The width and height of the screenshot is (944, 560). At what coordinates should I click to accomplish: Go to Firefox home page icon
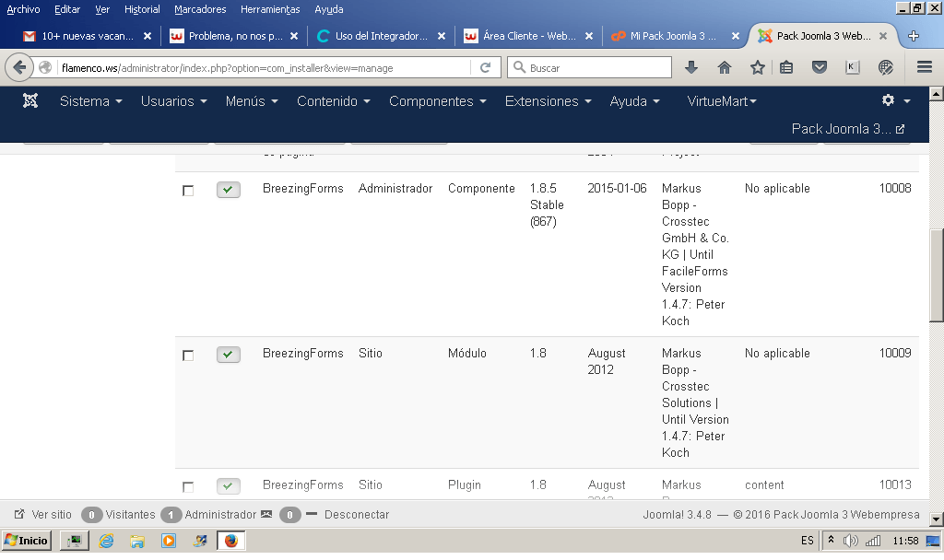coord(725,67)
